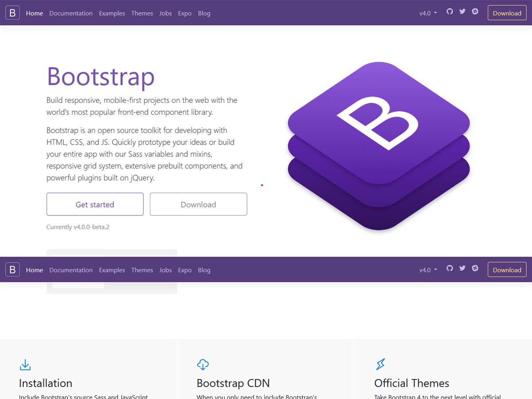Open the Examples section from navbar
The width and height of the screenshot is (532, 399).
(112, 13)
